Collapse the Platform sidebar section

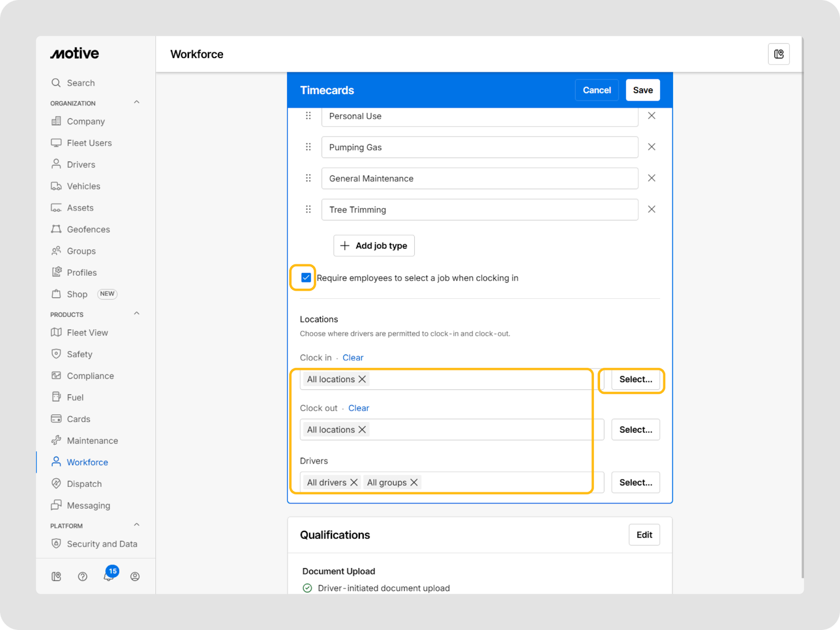[136, 525]
